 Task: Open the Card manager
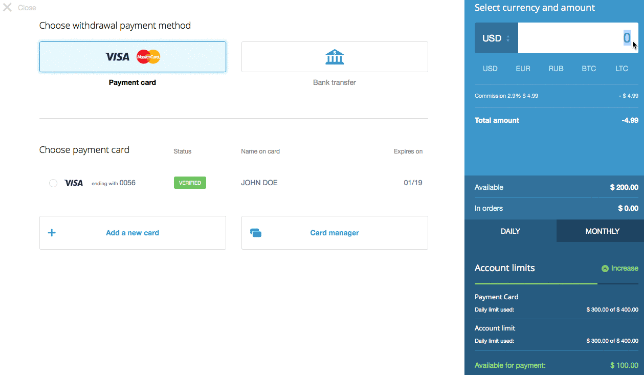click(x=334, y=233)
